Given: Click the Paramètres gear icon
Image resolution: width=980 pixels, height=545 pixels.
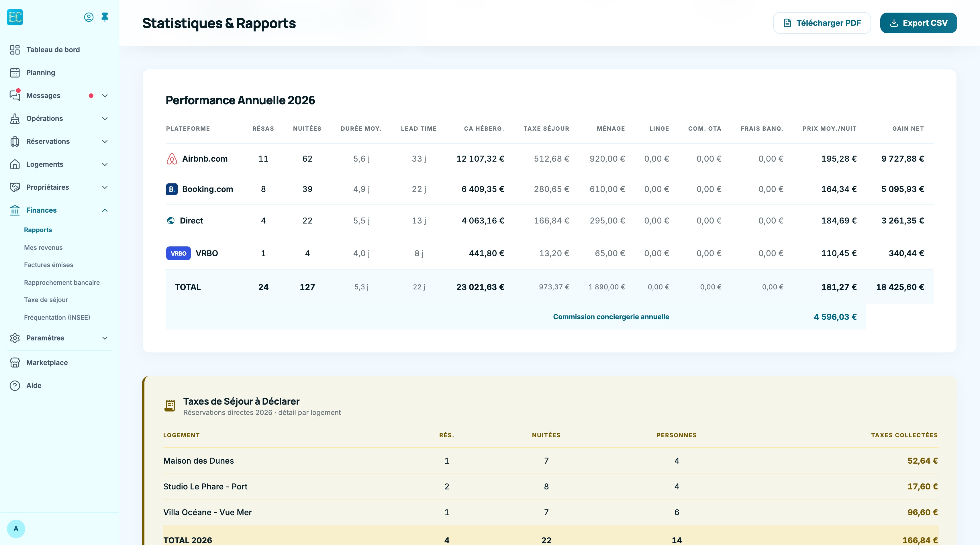Looking at the screenshot, I should click(15, 338).
